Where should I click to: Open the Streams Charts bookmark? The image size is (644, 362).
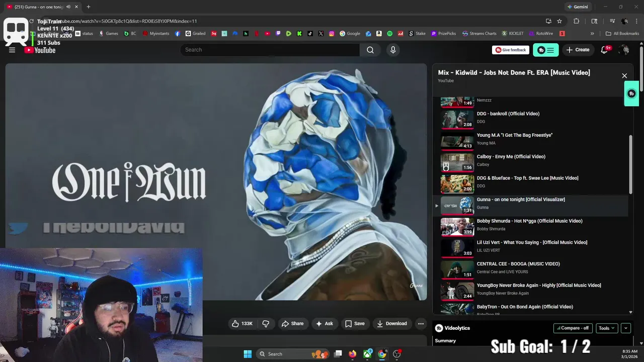(x=479, y=34)
